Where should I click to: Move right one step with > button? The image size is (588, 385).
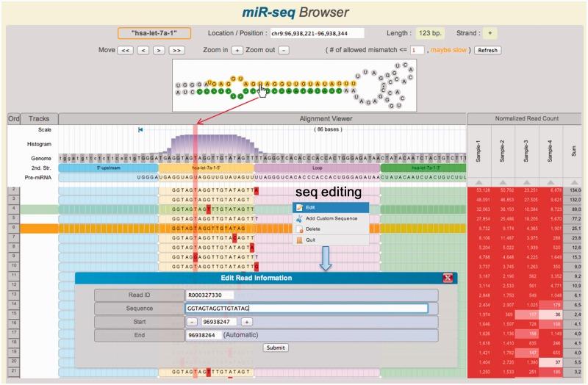point(159,50)
